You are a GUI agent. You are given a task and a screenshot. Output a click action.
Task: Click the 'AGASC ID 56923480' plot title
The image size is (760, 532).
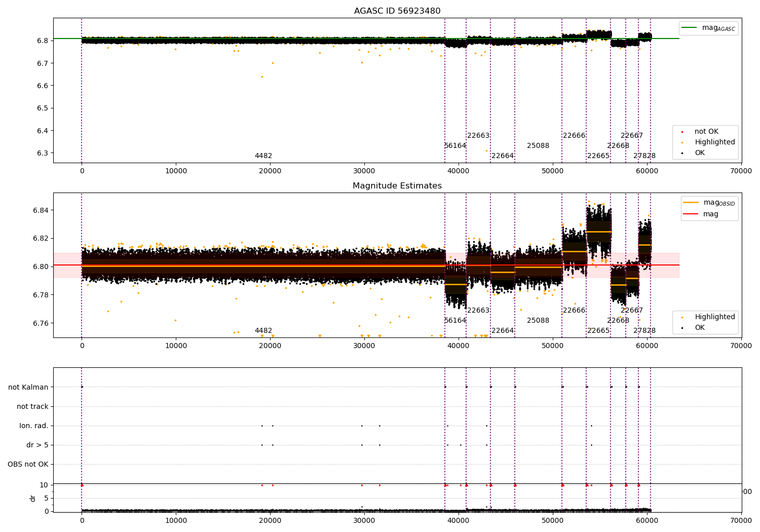[x=397, y=11]
